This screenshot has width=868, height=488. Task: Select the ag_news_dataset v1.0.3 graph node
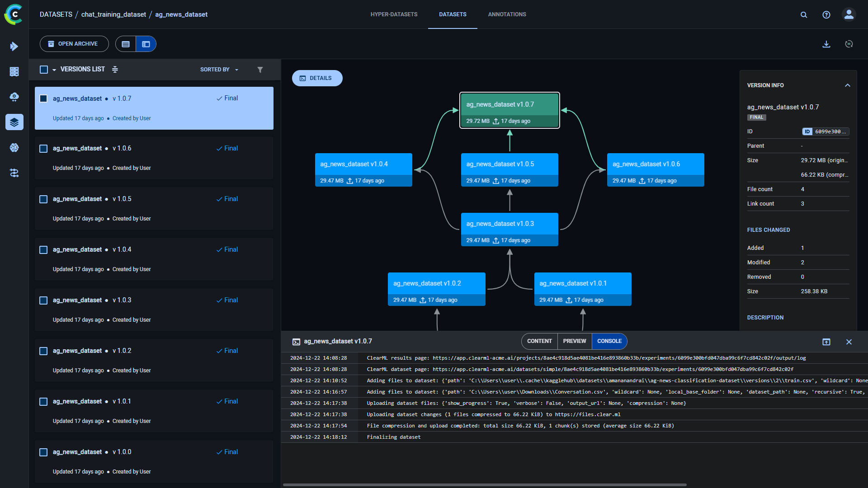[x=509, y=229]
